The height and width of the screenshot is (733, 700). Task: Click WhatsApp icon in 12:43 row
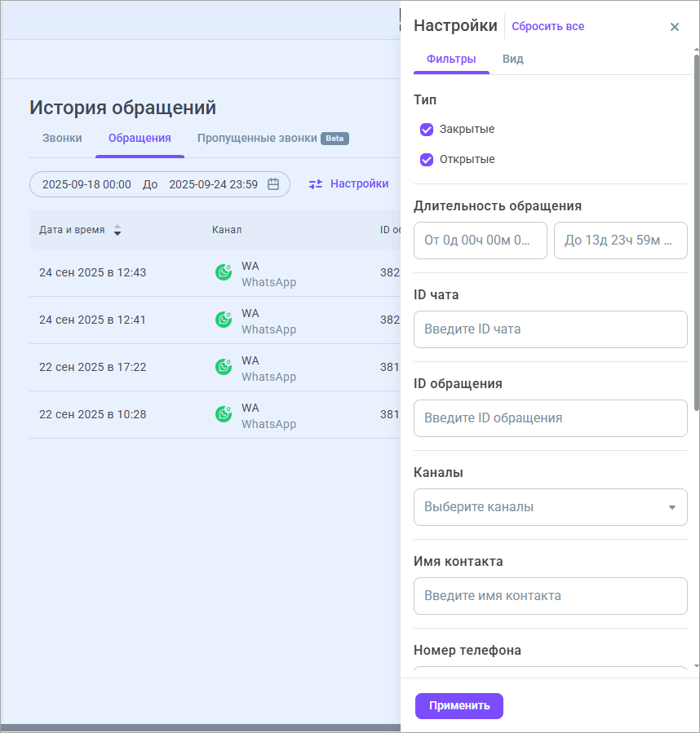coord(224,273)
